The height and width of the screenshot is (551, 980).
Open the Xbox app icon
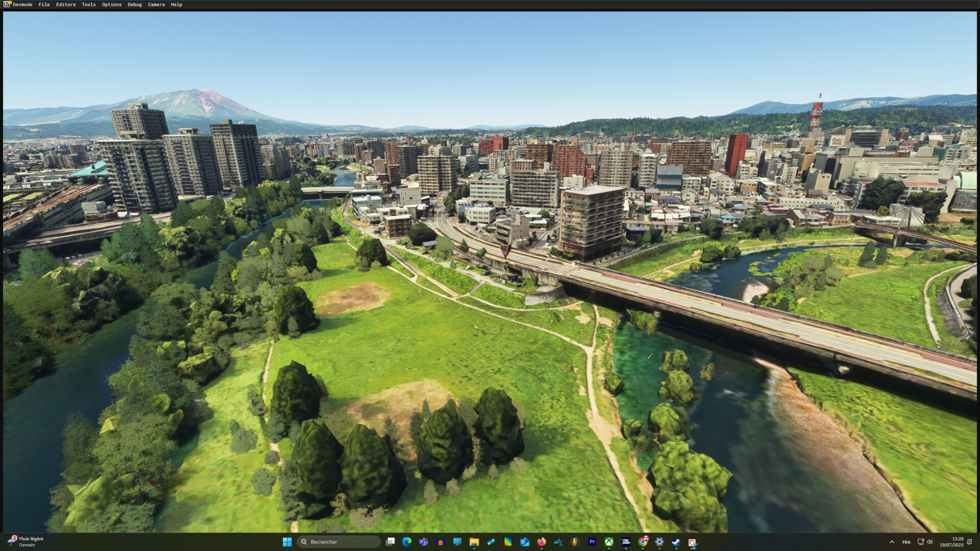tap(609, 542)
